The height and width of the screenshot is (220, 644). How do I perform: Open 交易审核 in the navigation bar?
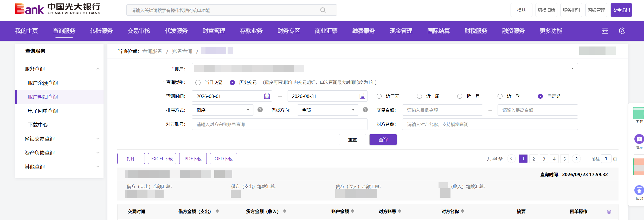pyautogui.click(x=139, y=31)
